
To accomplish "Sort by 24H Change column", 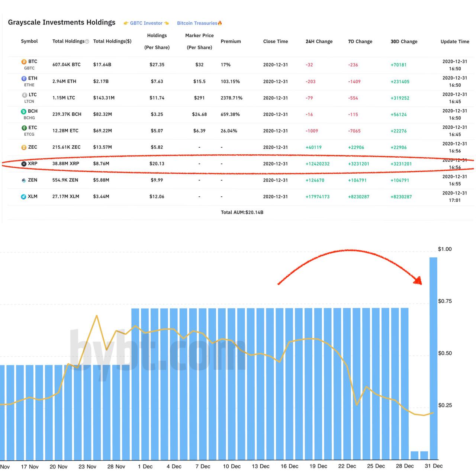I will pyautogui.click(x=319, y=41).
